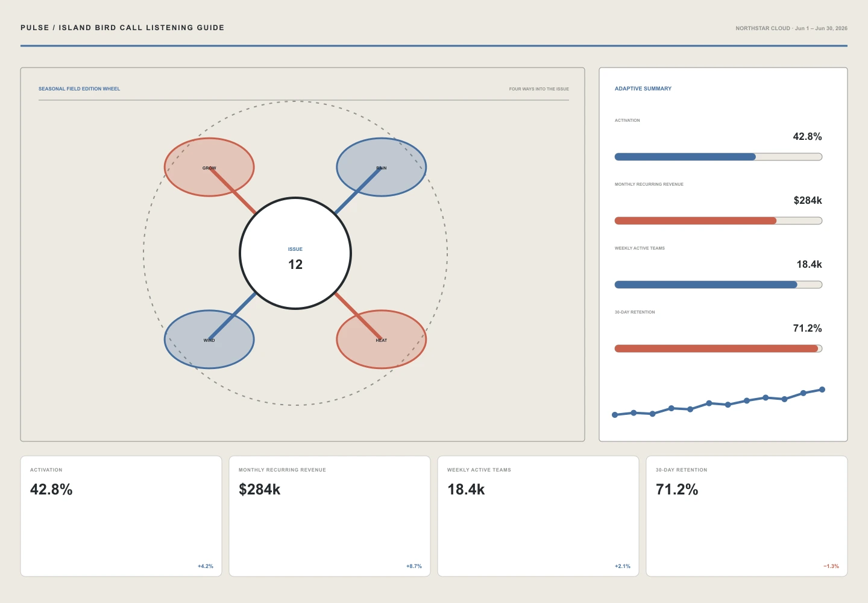Click the 42.8% value in Adaptive Summary

tap(807, 137)
